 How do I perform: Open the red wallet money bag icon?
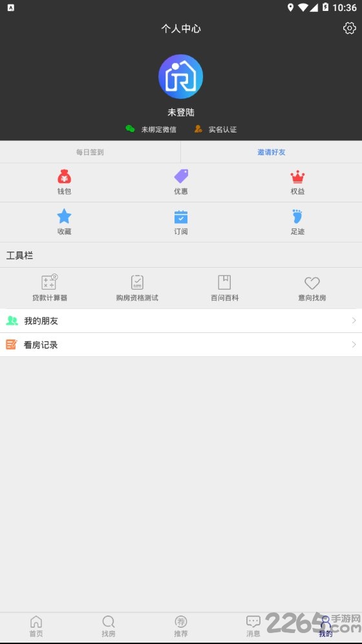64,177
